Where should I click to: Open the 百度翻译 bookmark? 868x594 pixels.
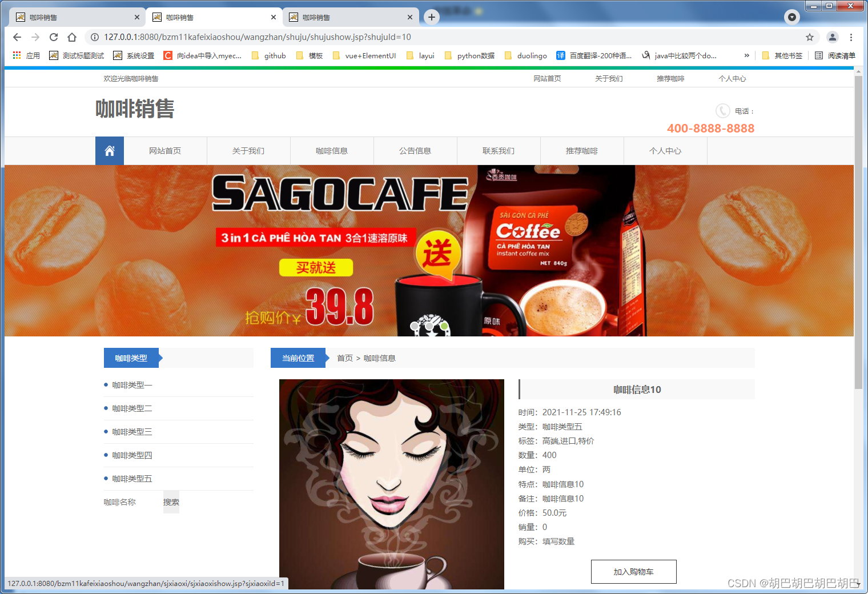click(x=594, y=55)
